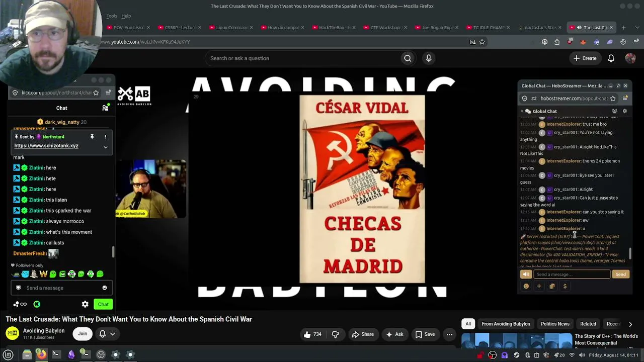Screen dimensions: 644x362
Task: Join the Avoiding Babylon channel
Action: tap(83, 334)
